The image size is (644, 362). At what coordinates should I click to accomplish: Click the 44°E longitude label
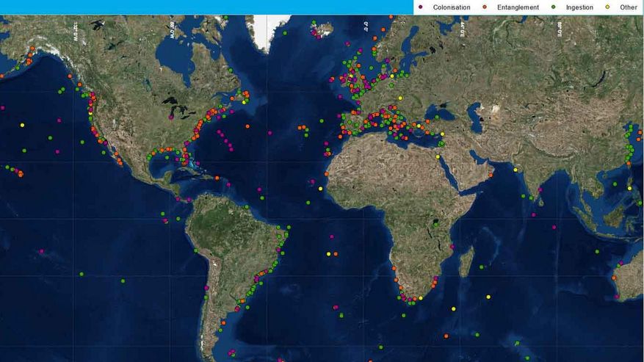click(x=463, y=29)
